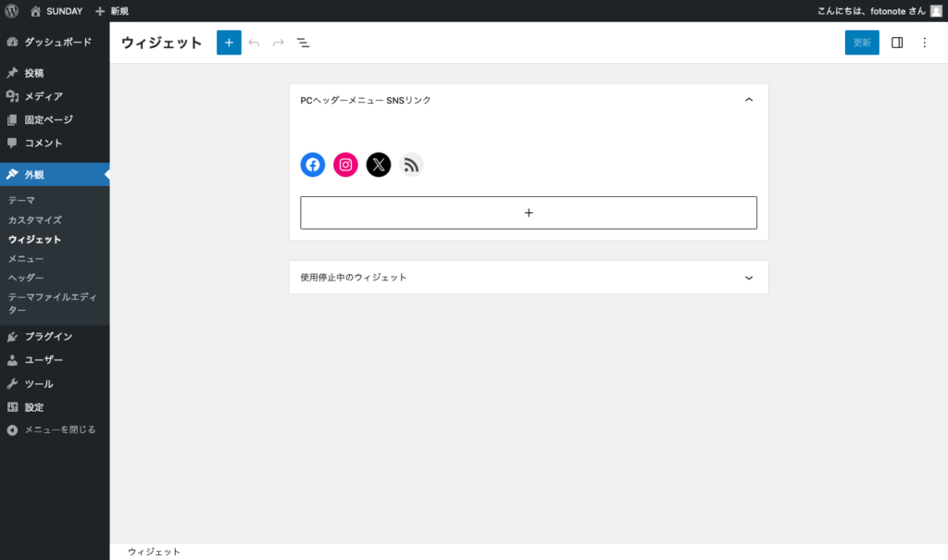
Task: Open the options three-dot menu
Action: click(924, 43)
